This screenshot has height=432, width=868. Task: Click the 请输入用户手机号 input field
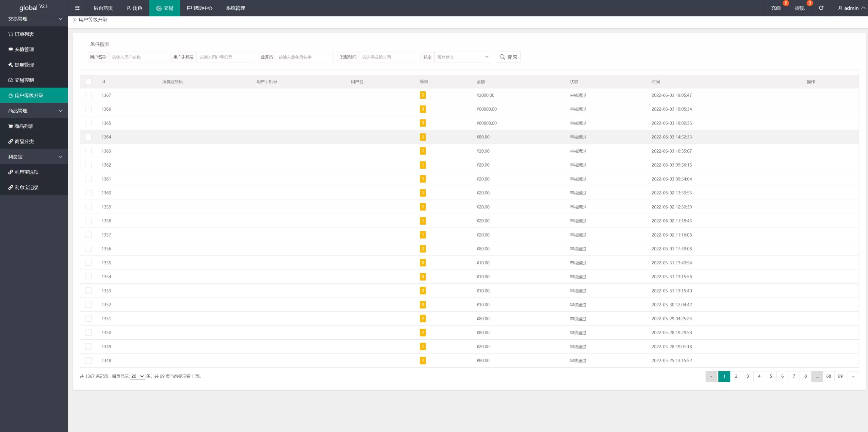click(x=225, y=57)
